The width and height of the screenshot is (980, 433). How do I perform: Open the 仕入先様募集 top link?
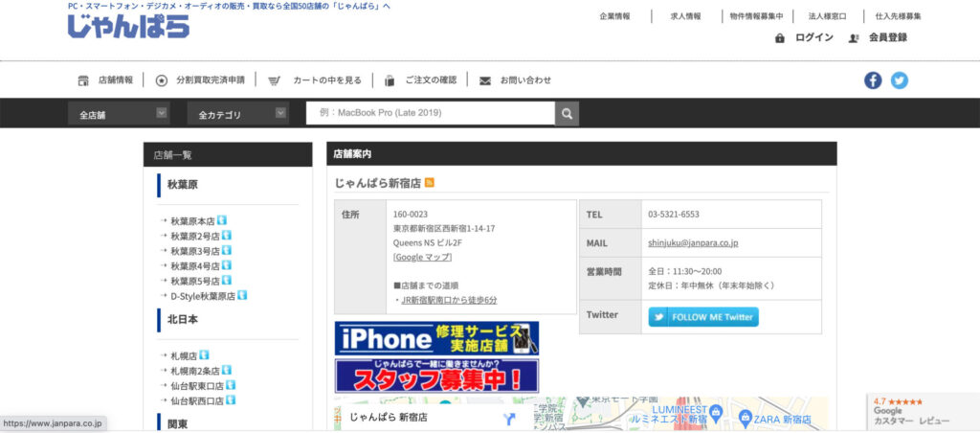[x=898, y=16]
